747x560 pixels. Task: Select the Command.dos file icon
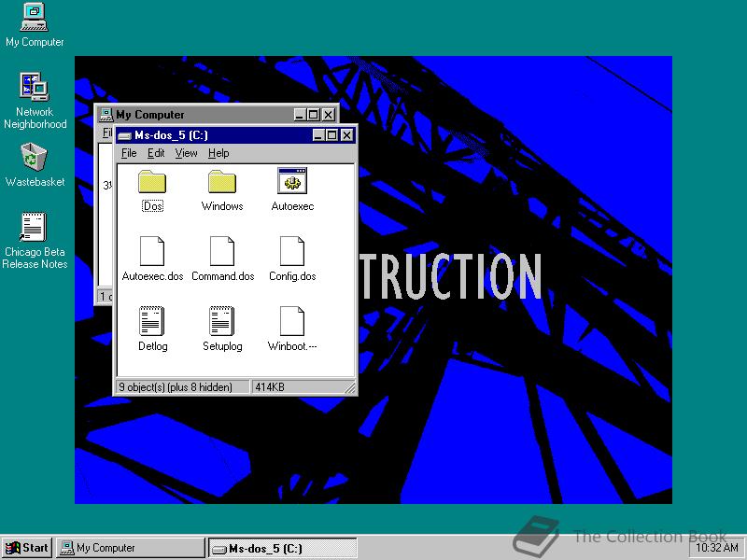[222, 251]
